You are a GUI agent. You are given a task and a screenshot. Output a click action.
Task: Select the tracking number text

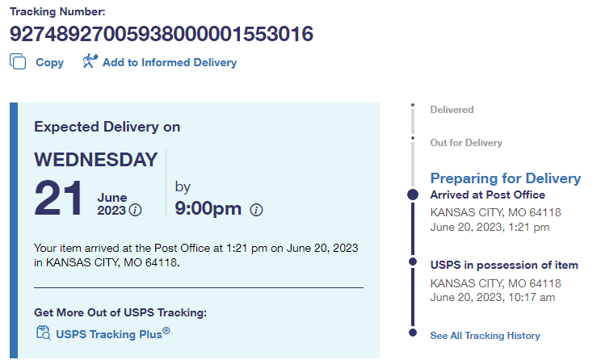162,34
